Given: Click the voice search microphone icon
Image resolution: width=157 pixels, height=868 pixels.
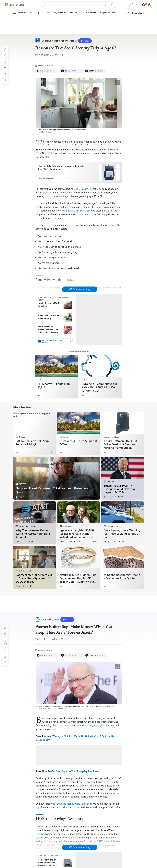Looking at the screenshot, I should (x=105, y=5).
